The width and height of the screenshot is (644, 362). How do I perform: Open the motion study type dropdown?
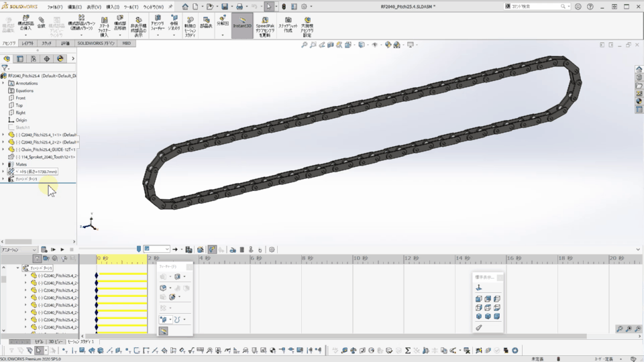(19, 249)
